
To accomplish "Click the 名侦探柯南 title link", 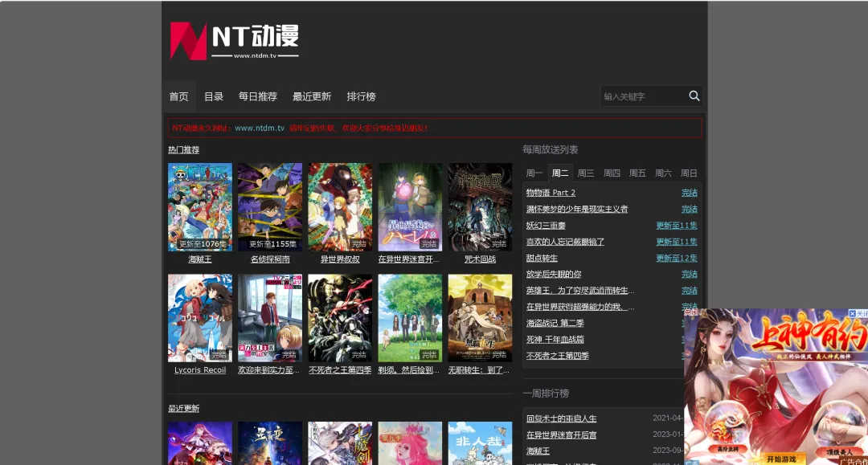I will click(x=270, y=259).
